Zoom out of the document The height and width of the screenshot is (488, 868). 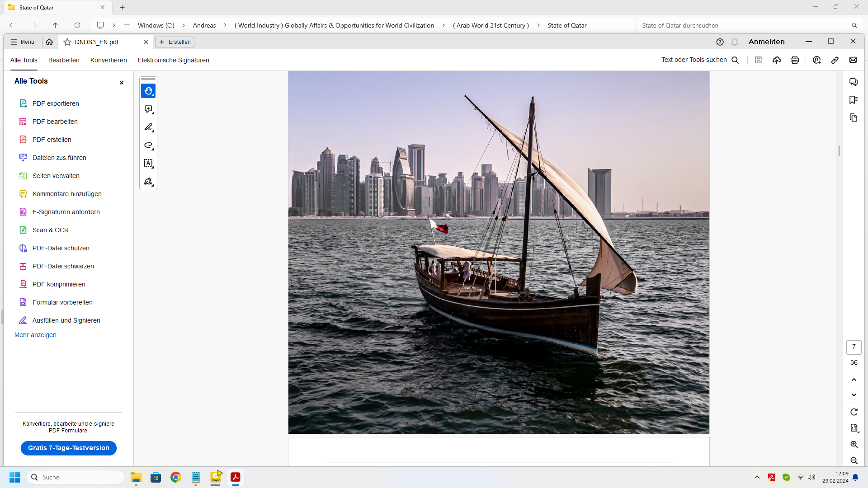[x=854, y=461]
